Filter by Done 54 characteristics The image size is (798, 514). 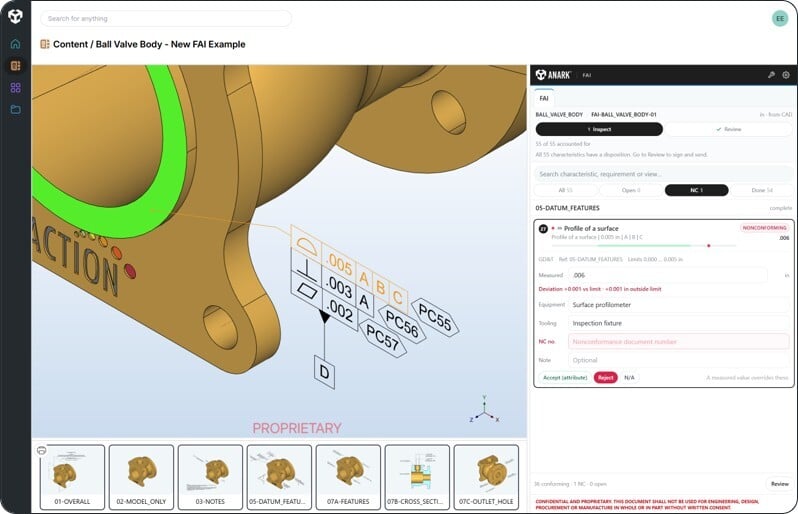(762, 190)
